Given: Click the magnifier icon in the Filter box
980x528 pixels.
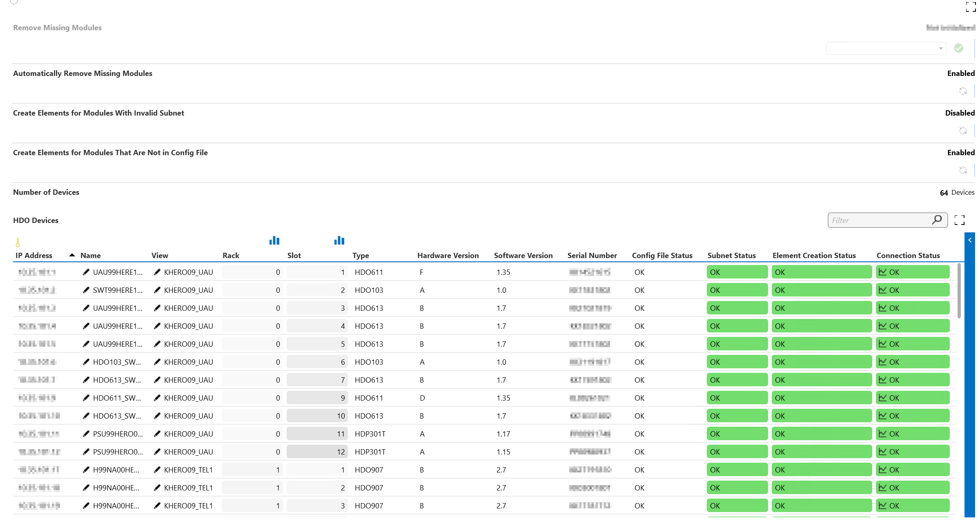Looking at the screenshot, I should 937,220.
